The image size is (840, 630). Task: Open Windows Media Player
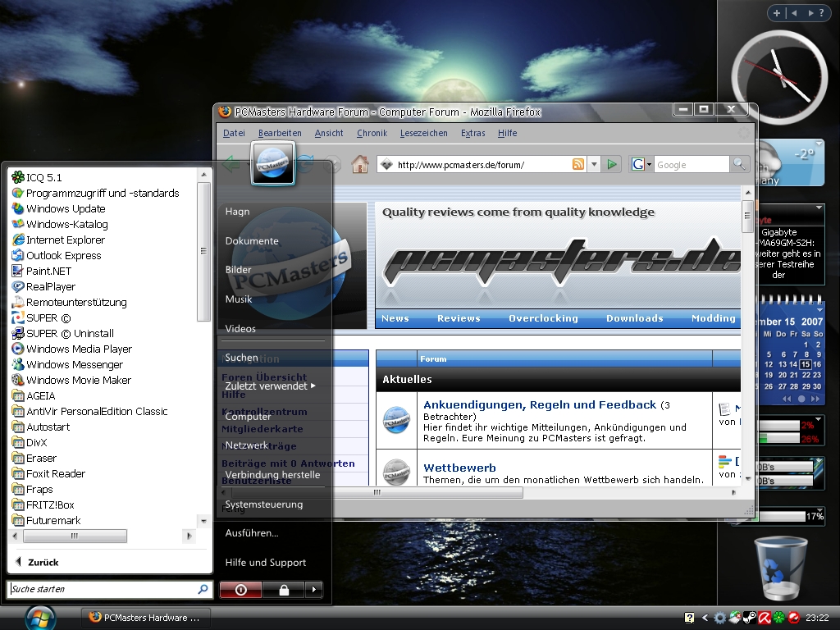tap(72, 349)
